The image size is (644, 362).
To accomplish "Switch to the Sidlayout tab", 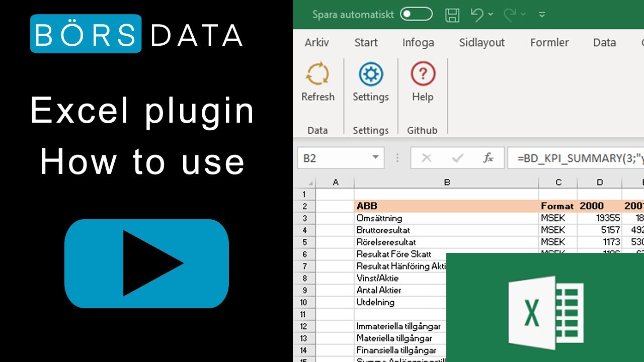I will [481, 43].
